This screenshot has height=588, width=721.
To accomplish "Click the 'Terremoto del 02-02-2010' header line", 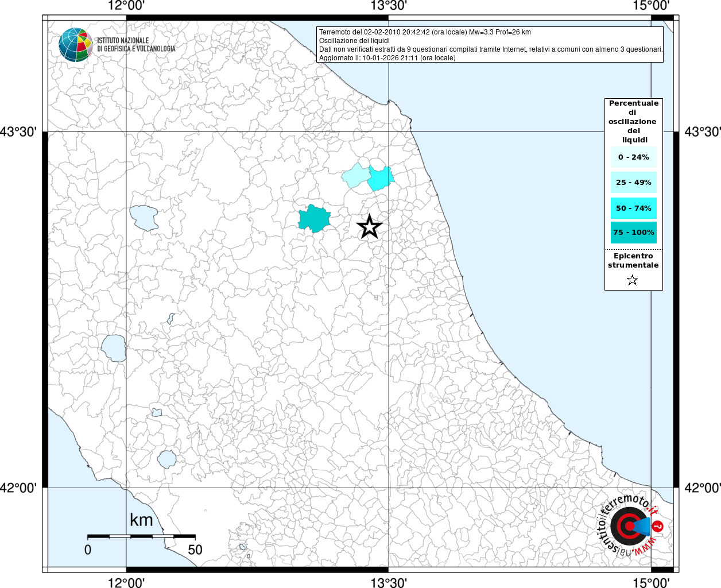I will pyautogui.click(x=425, y=32).
